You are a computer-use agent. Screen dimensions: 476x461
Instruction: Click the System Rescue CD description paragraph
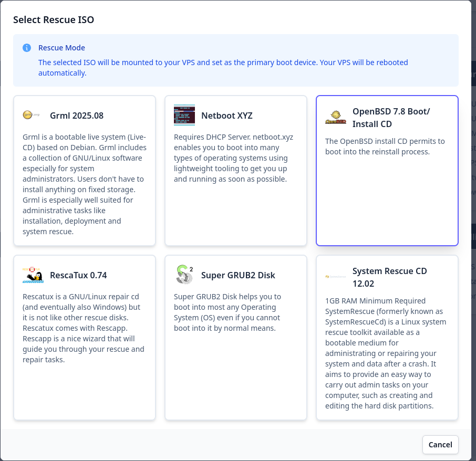[x=386, y=353]
